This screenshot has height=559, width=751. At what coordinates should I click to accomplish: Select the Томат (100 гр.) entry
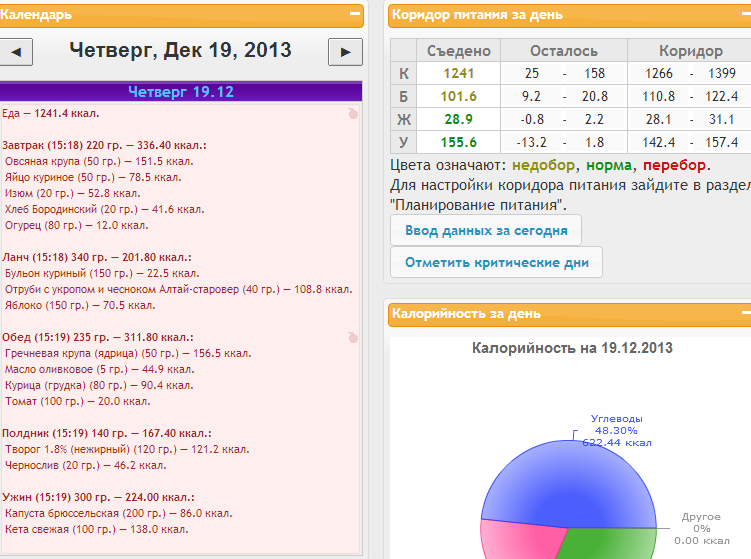[x=78, y=401]
